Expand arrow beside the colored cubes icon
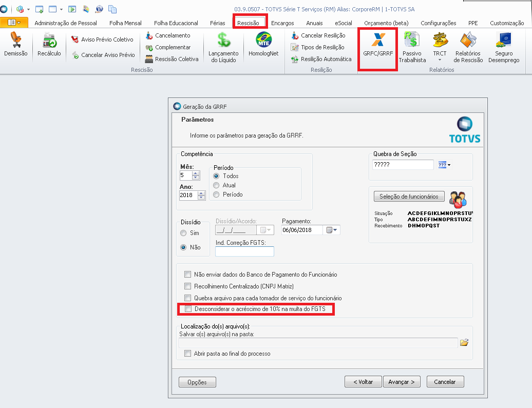 coord(29,9)
